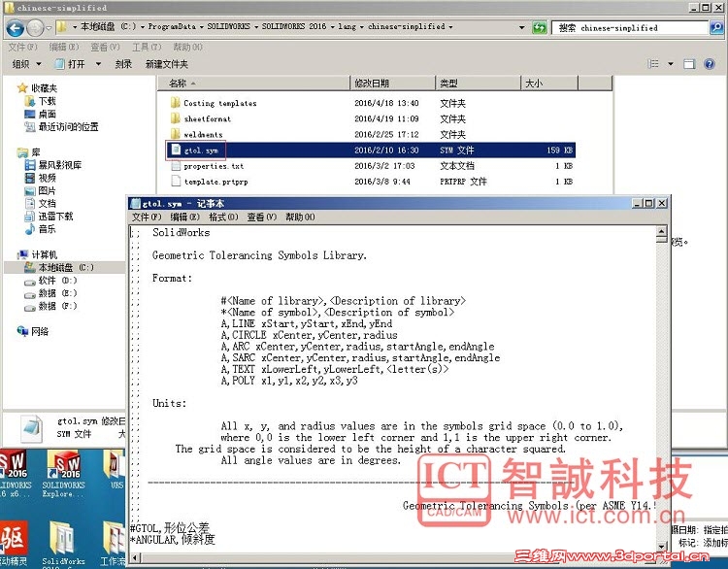Click SOLIDWORKS 2016 in the address path

[294, 26]
